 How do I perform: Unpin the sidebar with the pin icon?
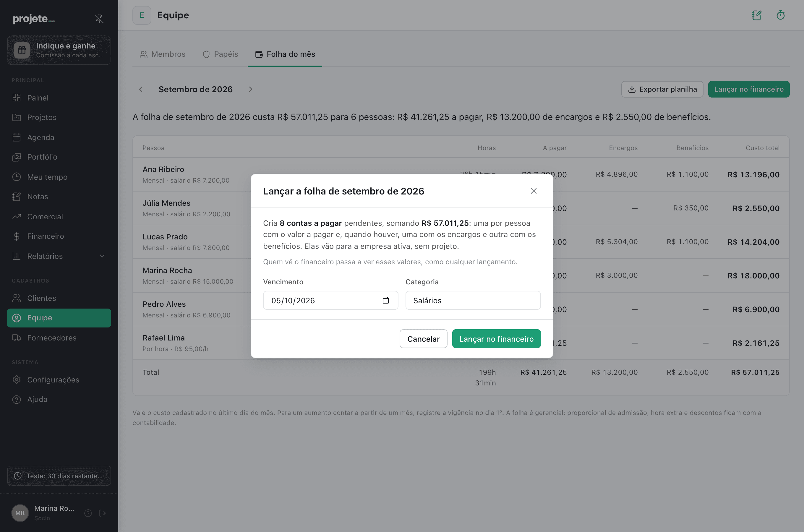[x=99, y=19]
